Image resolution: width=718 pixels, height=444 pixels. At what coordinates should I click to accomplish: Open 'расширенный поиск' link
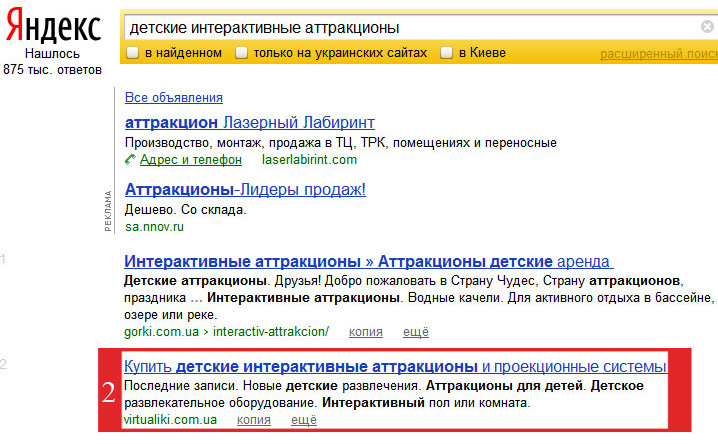click(x=659, y=54)
